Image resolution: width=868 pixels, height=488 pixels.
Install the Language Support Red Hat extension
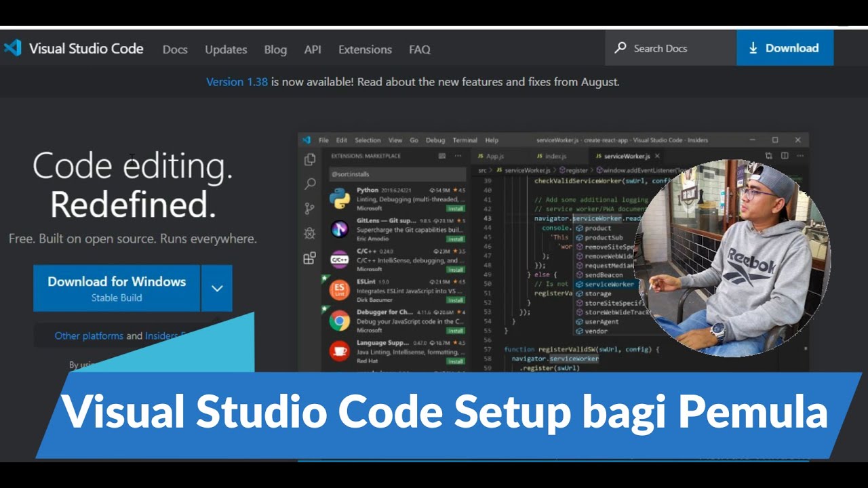click(x=456, y=361)
